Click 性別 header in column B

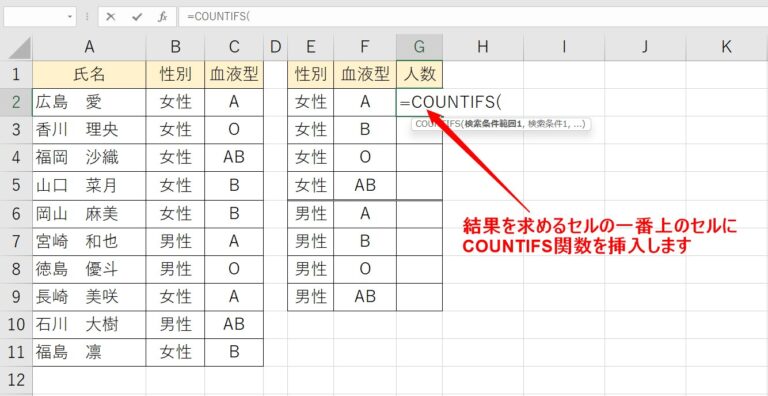click(x=175, y=74)
